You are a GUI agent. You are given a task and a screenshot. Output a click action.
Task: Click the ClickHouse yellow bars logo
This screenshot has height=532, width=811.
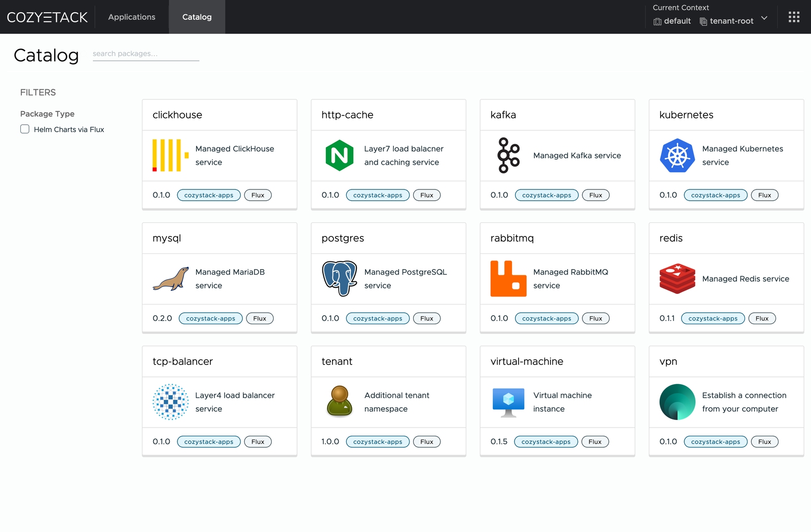170,156
